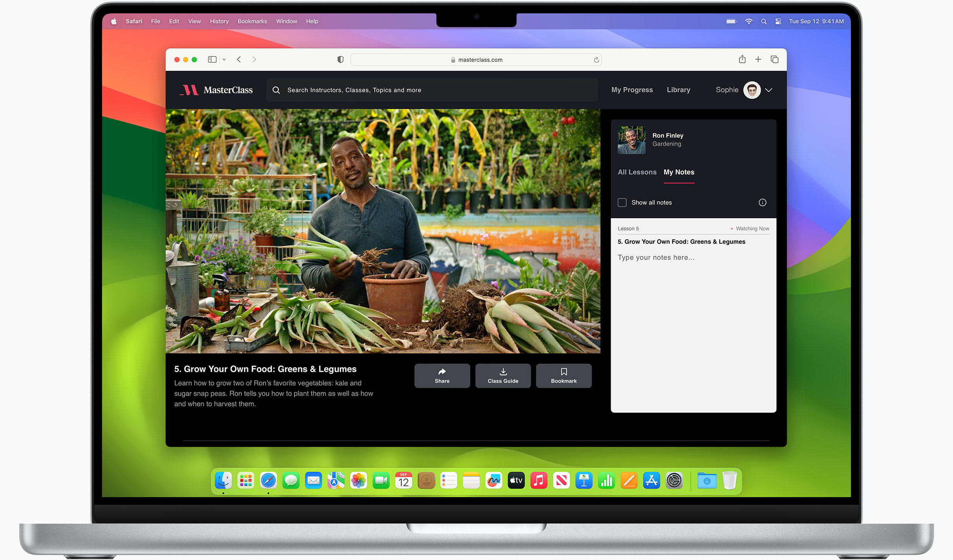
Task: Click the Share button for this lesson
Action: (442, 375)
